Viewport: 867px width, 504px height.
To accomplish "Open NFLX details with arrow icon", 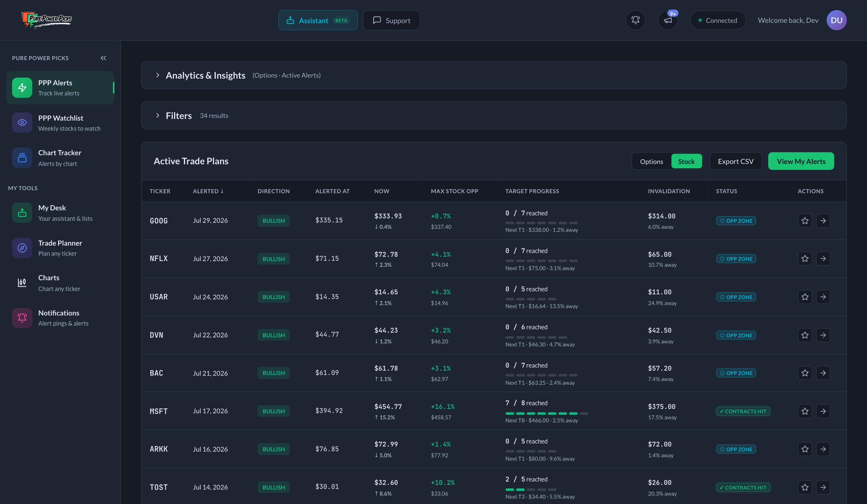I will [x=823, y=258].
